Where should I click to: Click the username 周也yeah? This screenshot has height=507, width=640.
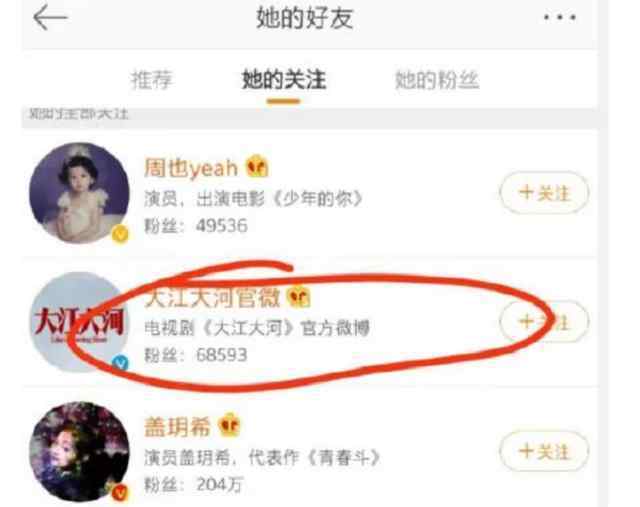pos(191,168)
